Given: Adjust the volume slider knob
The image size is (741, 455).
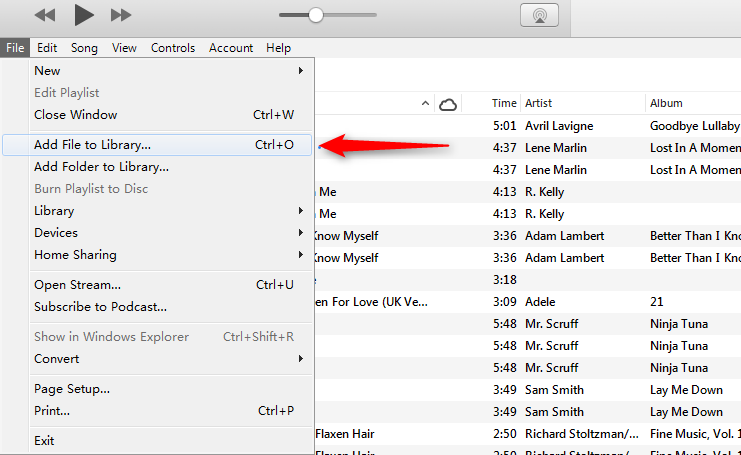Looking at the screenshot, I should pyautogui.click(x=316, y=15).
